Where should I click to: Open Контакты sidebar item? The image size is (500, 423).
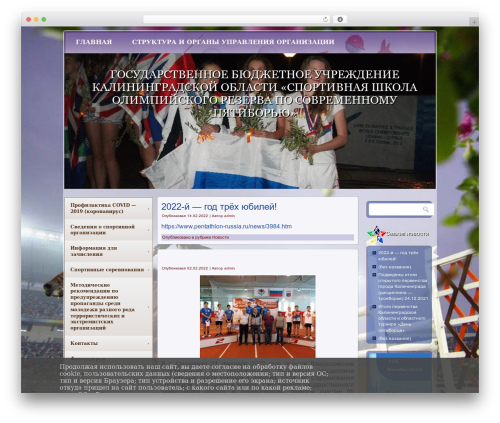(x=108, y=343)
